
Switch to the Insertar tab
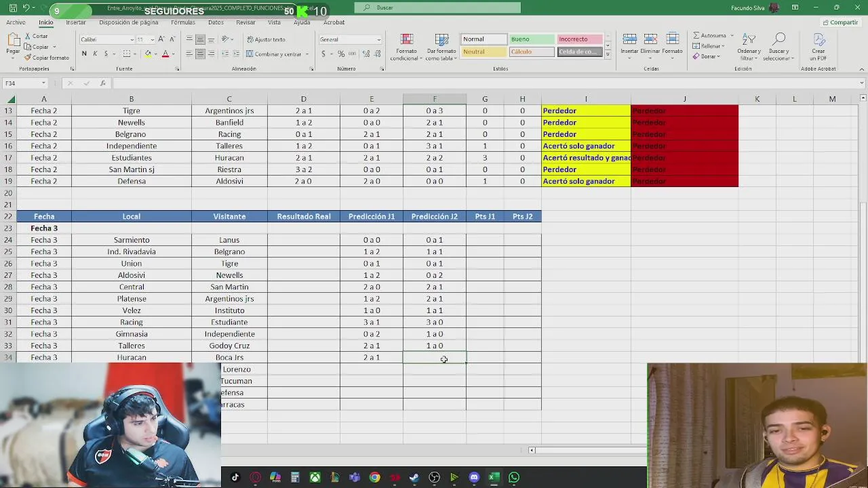[x=76, y=22]
